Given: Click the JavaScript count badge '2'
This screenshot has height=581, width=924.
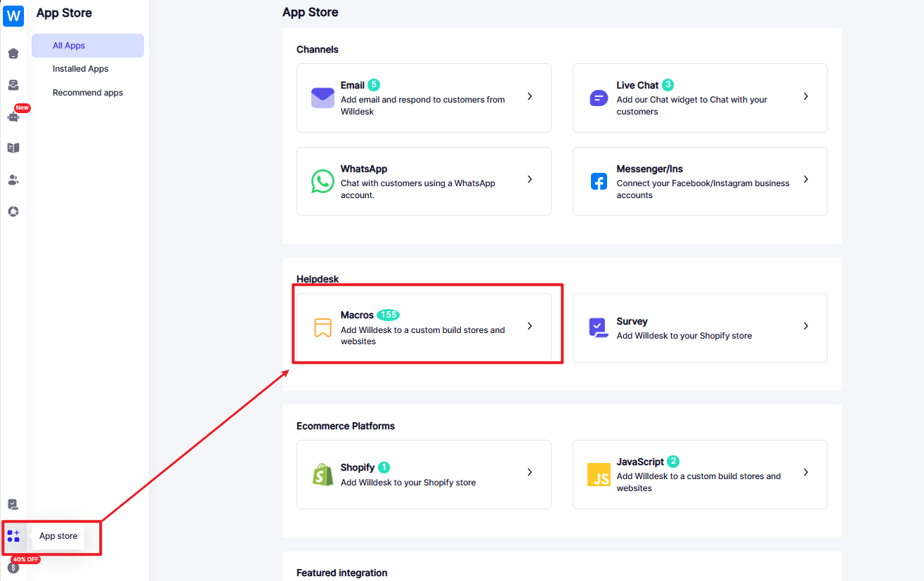Looking at the screenshot, I should tap(673, 462).
